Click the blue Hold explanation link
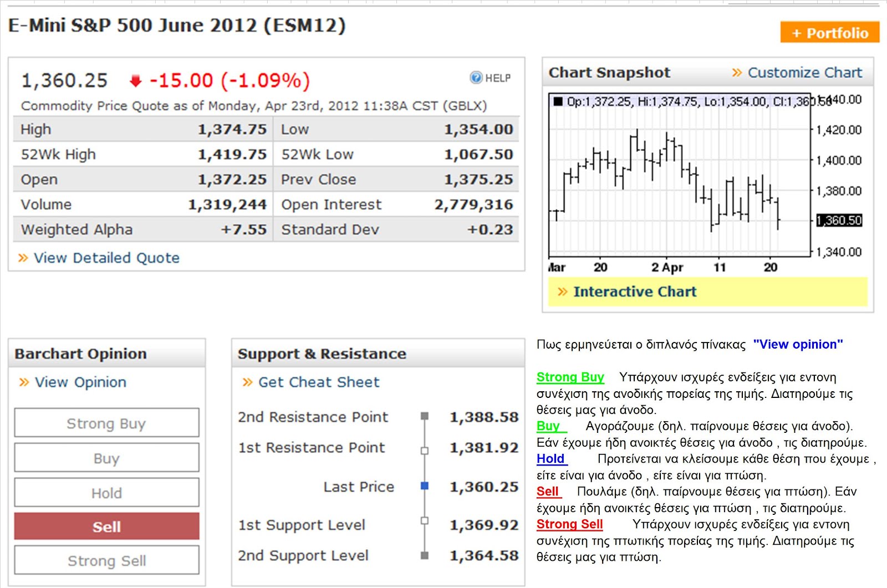This screenshot has height=588, width=887. [552, 459]
